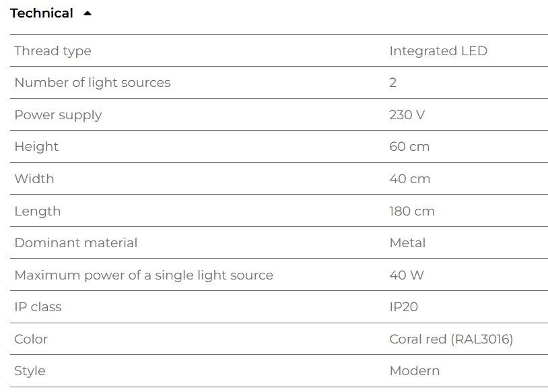This screenshot has height=392, width=548.
Task: Click the 230 V value
Action: [407, 115]
